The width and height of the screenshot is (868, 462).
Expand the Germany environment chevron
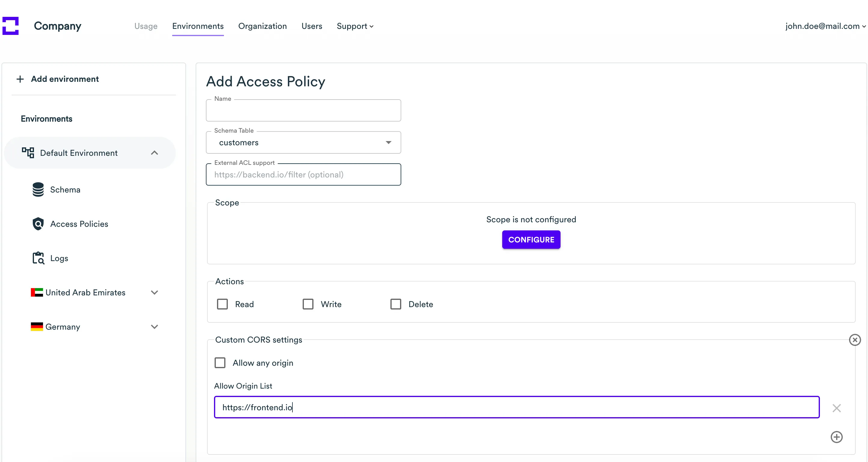pos(154,327)
